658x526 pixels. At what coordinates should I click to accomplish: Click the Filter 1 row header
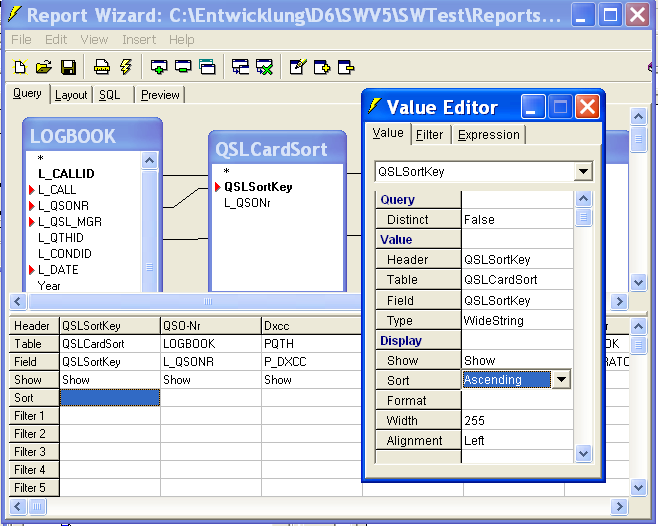point(29,416)
